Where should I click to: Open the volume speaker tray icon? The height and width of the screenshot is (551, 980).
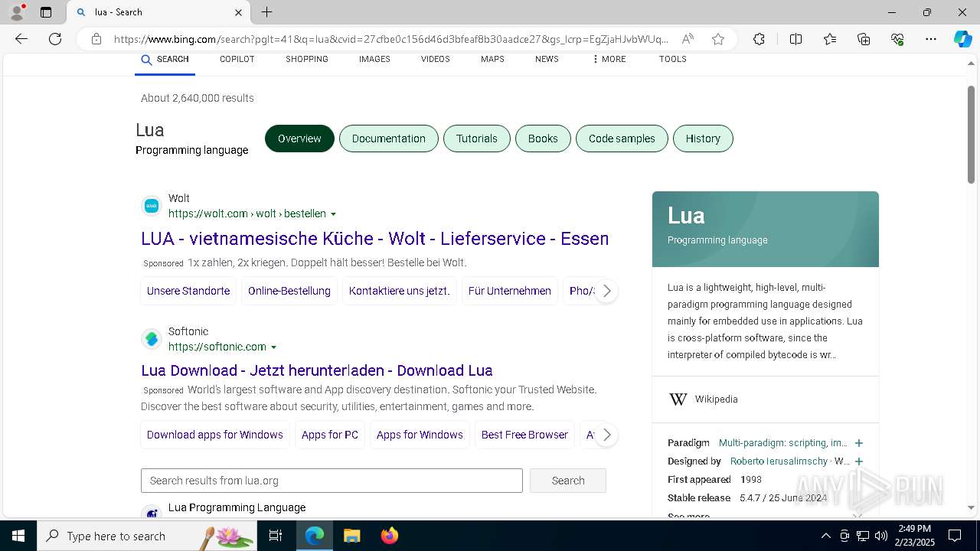(881, 536)
